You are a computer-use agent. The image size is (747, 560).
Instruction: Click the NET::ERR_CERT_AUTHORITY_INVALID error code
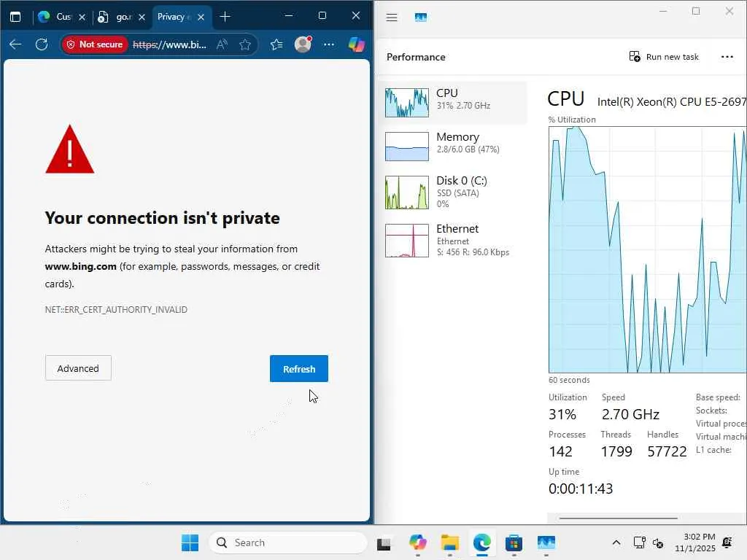point(116,309)
